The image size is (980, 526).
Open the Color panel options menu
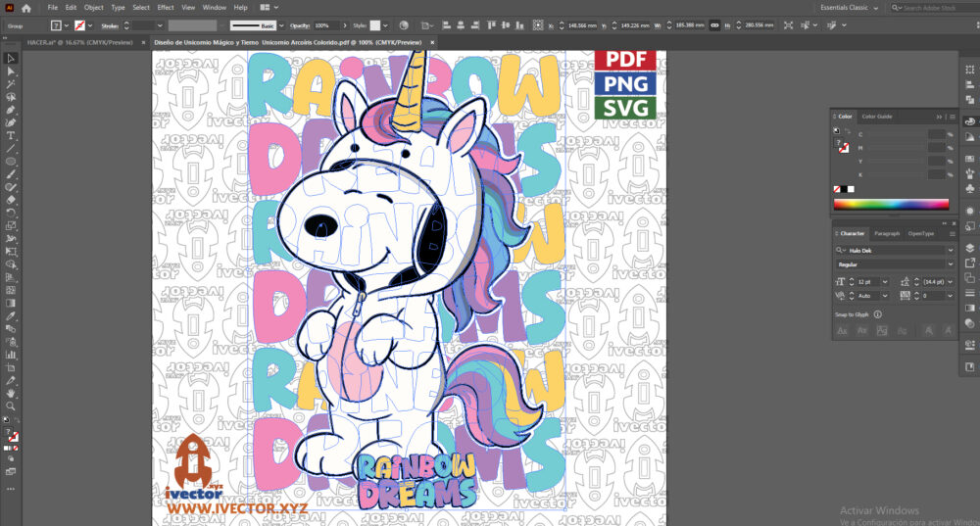952,117
